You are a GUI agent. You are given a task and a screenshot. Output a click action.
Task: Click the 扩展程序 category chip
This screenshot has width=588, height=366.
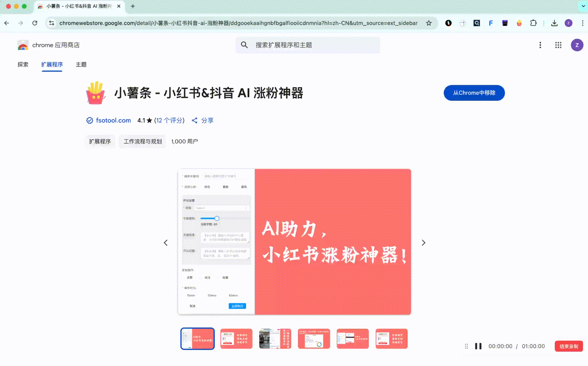click(x=100, y=142)
